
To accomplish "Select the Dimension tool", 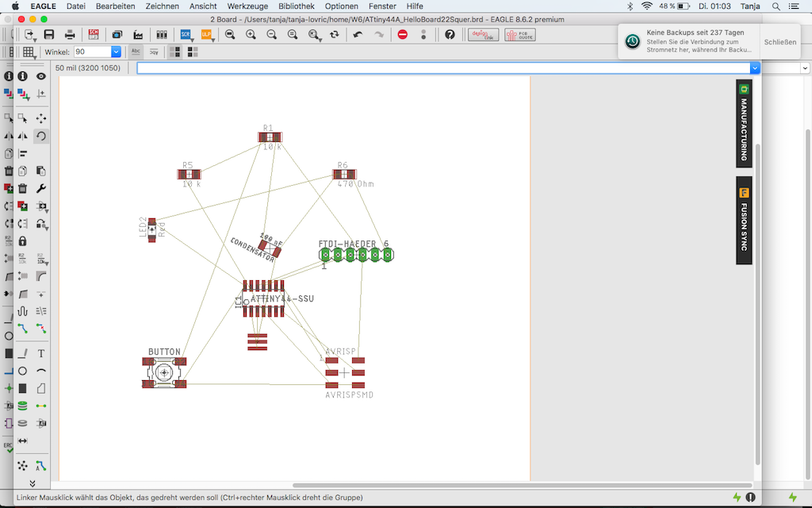I will click(23, 441).
